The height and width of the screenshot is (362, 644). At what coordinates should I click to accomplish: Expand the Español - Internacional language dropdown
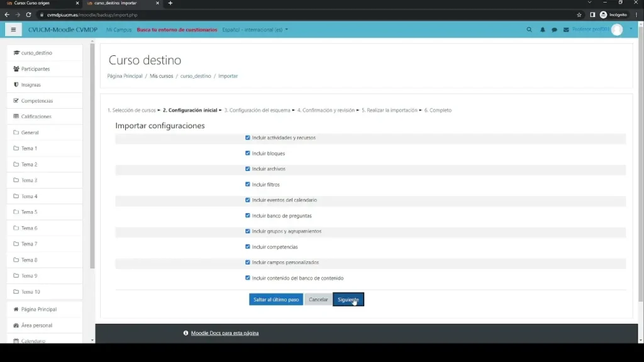(255, 30)
